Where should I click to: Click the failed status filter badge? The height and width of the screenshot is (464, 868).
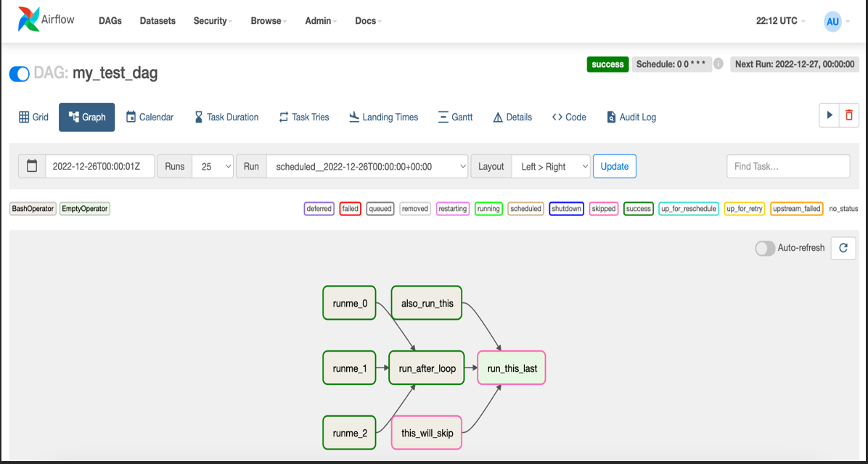pyautogui.click(x=350, y=209)
